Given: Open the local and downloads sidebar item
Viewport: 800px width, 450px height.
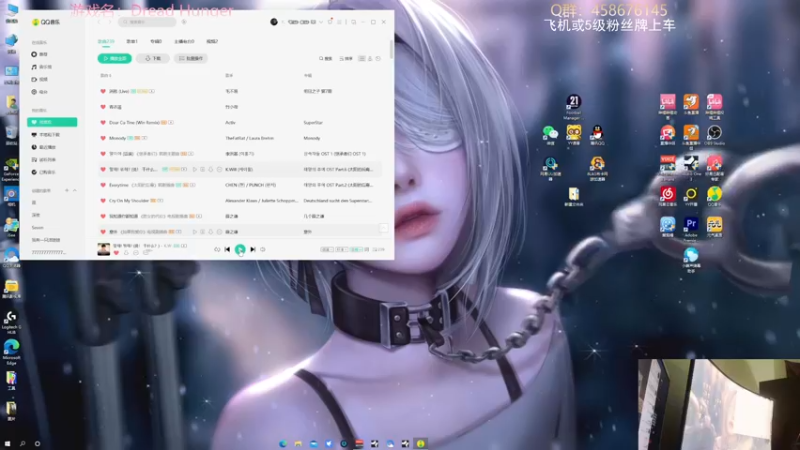Looking at the screenshot, I should point(46,135).
